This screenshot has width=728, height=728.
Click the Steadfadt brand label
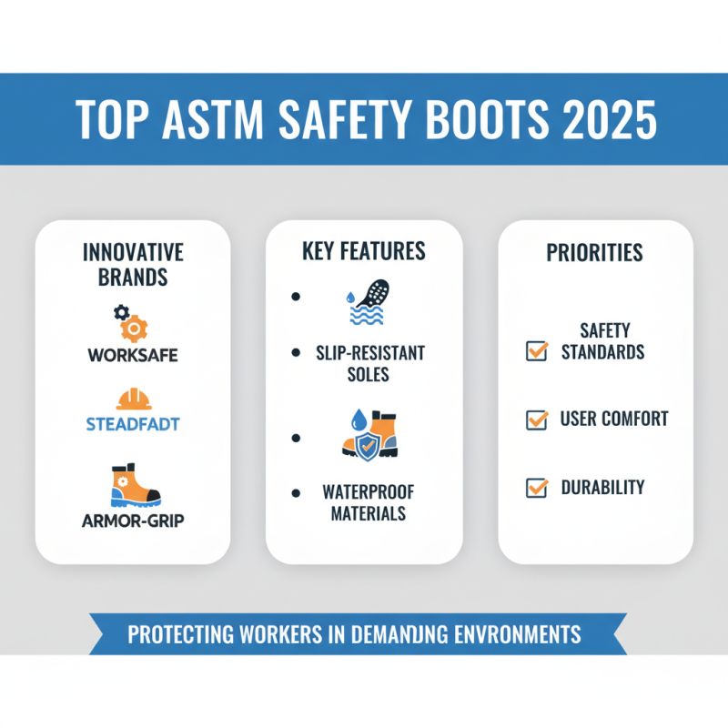pos(131,421)
